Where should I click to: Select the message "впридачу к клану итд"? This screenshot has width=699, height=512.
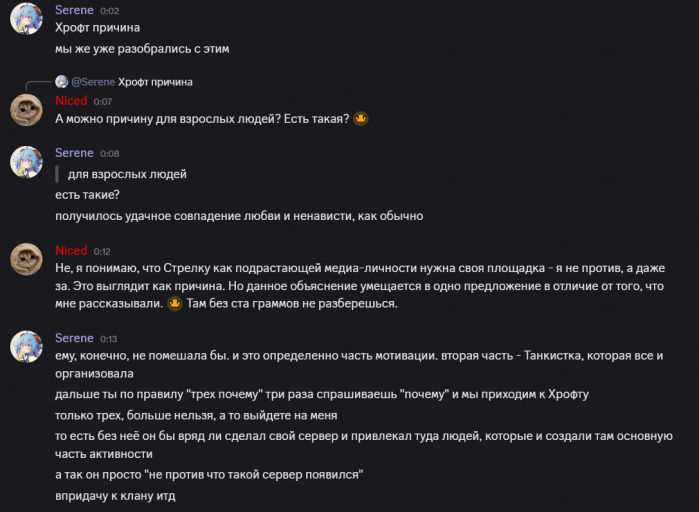[115, 496]
